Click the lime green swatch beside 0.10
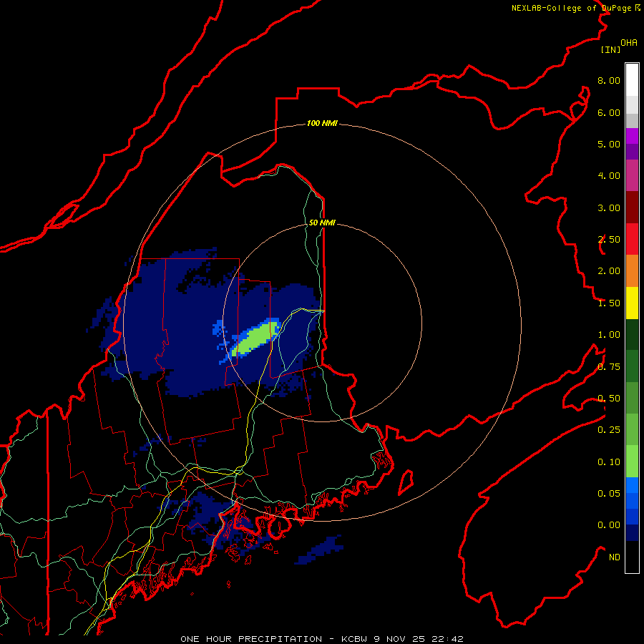The width and height of the screenshot is (644, 644). (632, 462)
